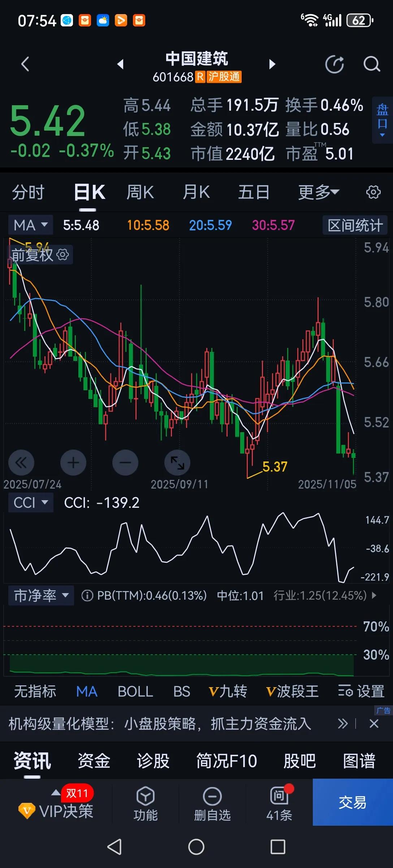393x868 pixels.
Task: Open VIP决策 diamond icon
Action: (27, 811)
